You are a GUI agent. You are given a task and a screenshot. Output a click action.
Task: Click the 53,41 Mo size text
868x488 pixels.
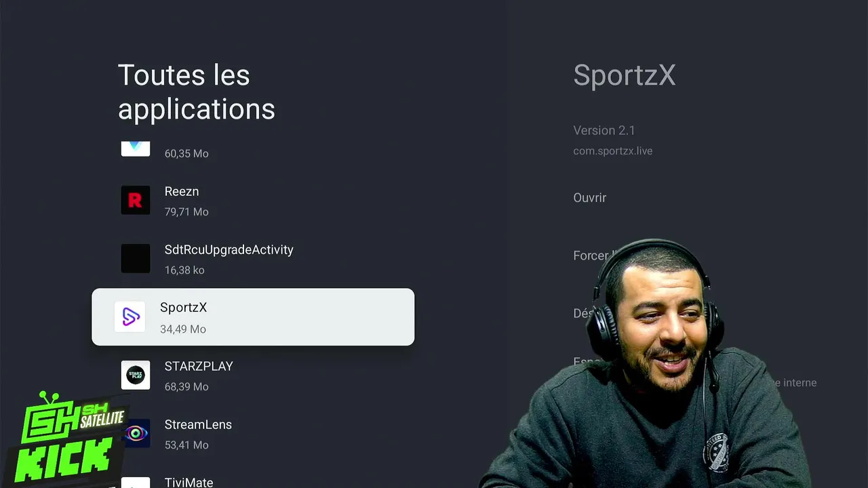coord(186,445)
